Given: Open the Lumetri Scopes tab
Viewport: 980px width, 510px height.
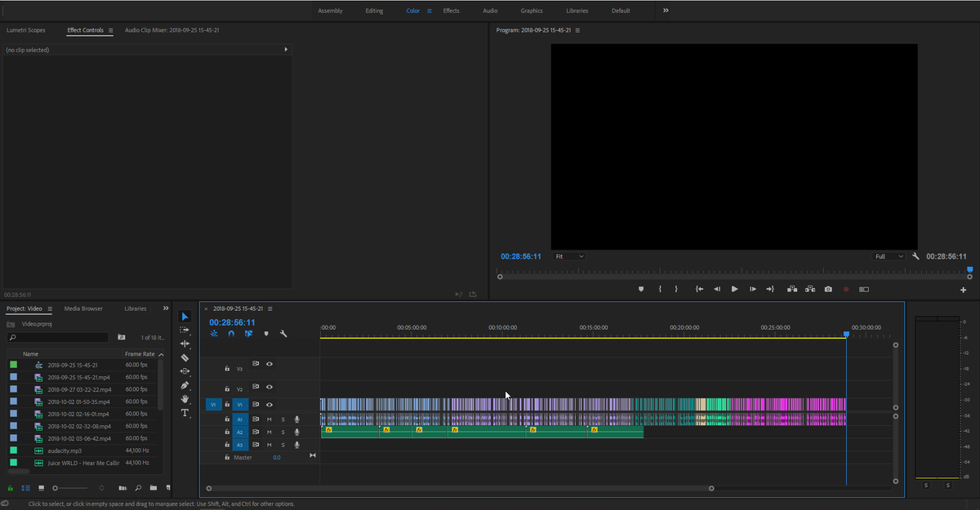Looking at the screenshot, I should [x=26, y=30].
